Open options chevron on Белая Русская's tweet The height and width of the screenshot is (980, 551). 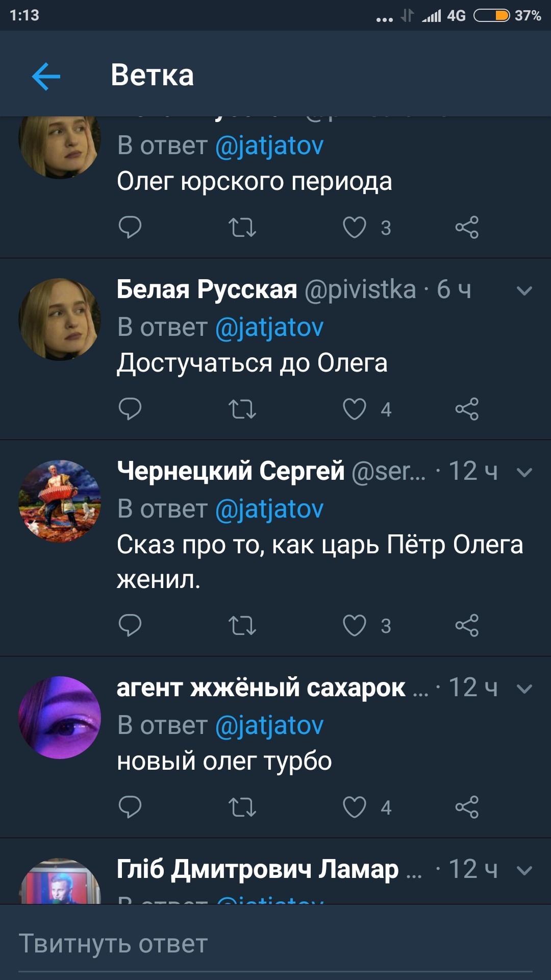coord(524,291)
